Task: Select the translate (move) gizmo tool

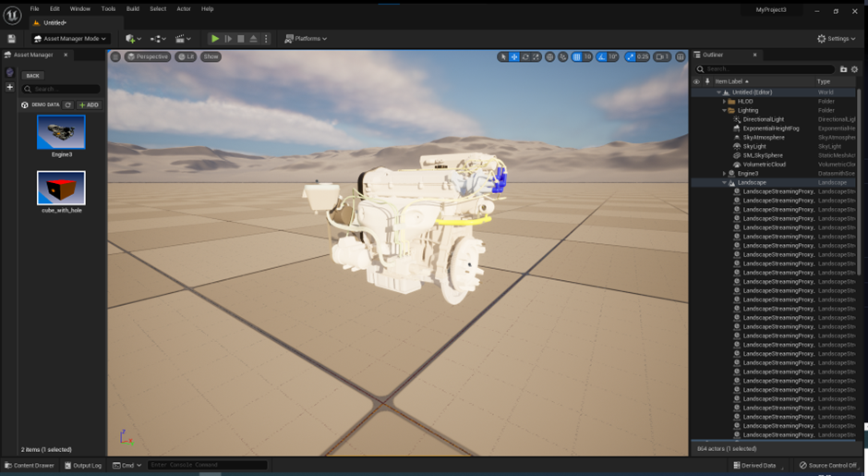Action: coord(514,56)
